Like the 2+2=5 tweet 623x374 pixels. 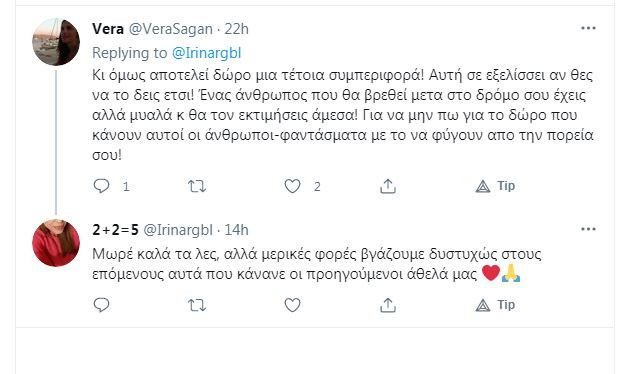[292, 305]
